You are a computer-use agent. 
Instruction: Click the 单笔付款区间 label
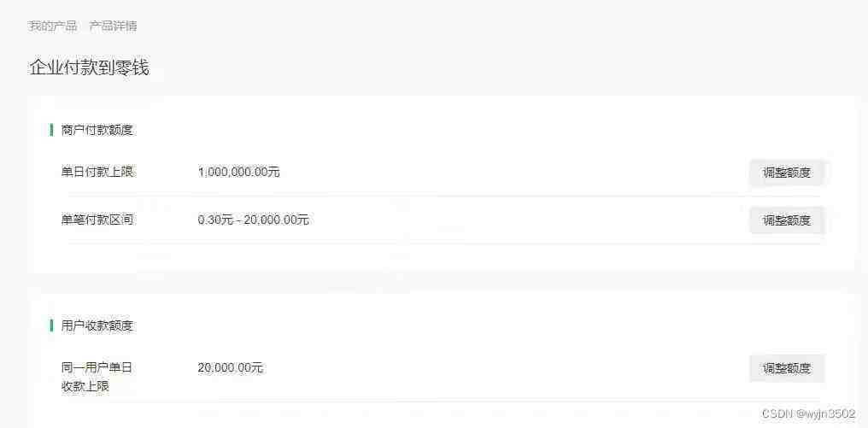(97, 220)
